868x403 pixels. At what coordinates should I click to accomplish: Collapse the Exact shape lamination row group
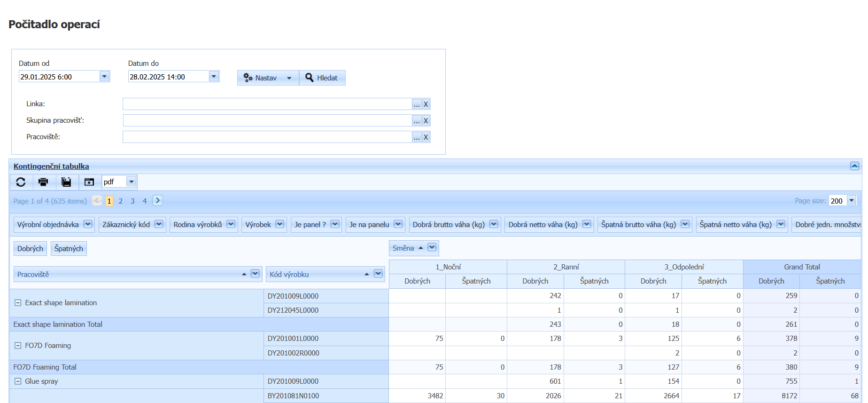[x=18, y=303]
